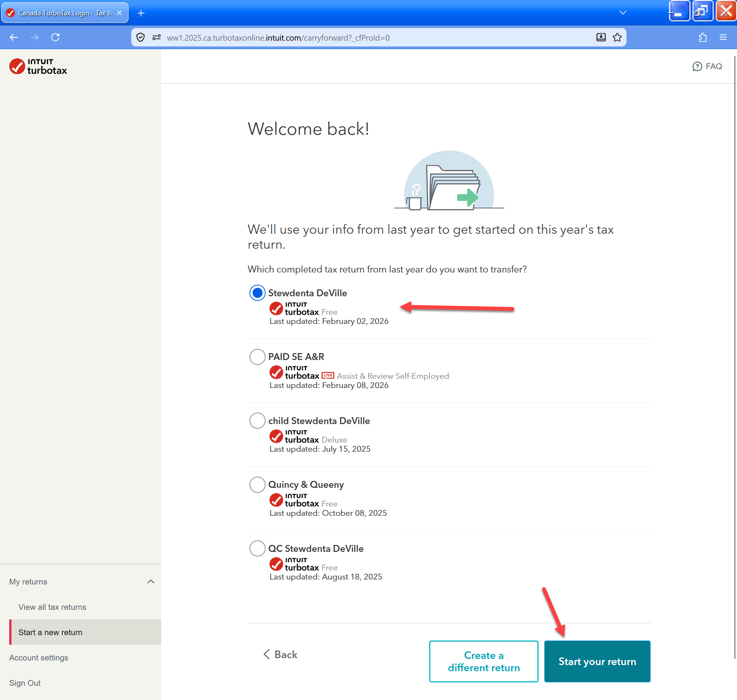The height and width of the screenshot is (700, 737).
Task: Open the browser hamburger menu
Action: tap(723, 37)
